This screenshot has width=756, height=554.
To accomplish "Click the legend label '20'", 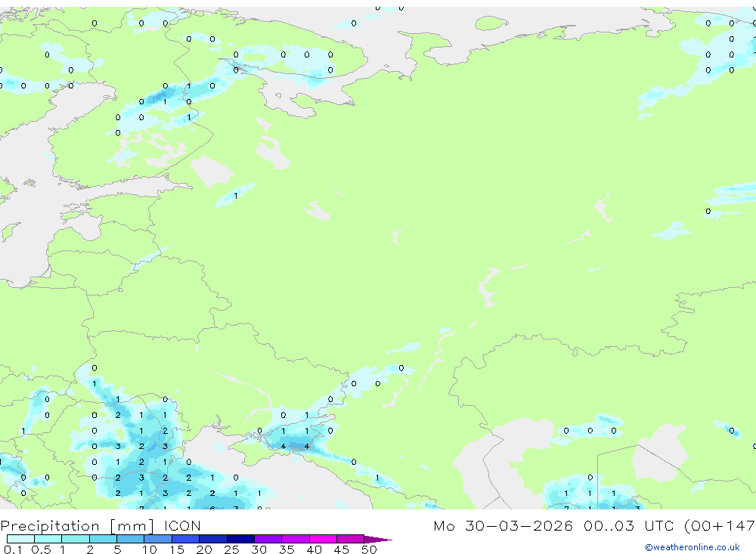I will 204,549.
